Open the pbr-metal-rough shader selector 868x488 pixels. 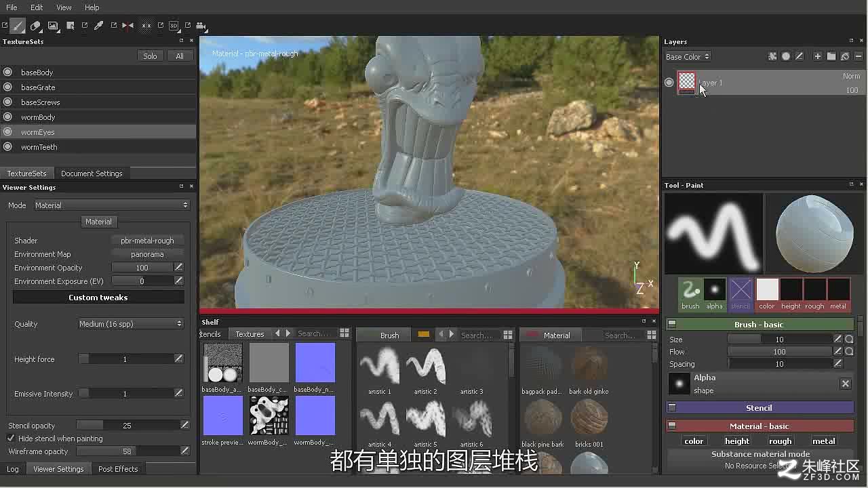coord(147,241)
